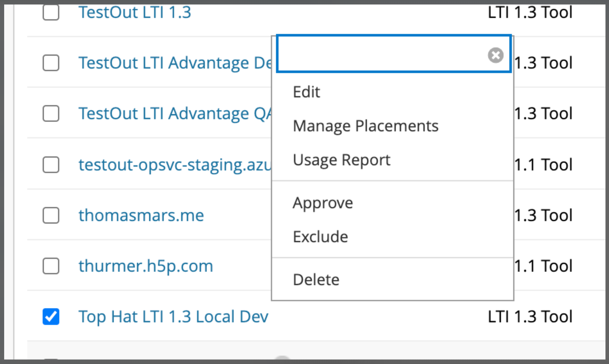Check the TestOut LTI Advantage De checkbox
609x364 pixels.
[x=51, y=63]
